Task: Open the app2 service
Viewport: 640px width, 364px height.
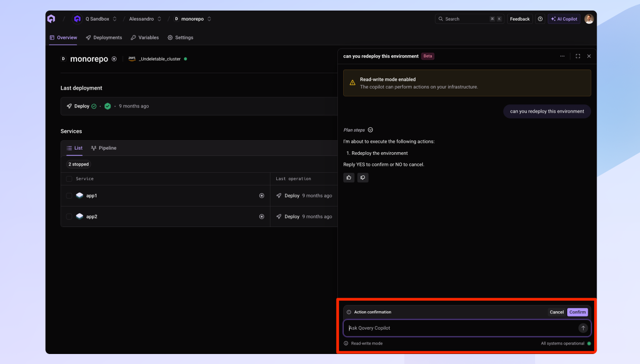Action: click(x=92, y=217)
